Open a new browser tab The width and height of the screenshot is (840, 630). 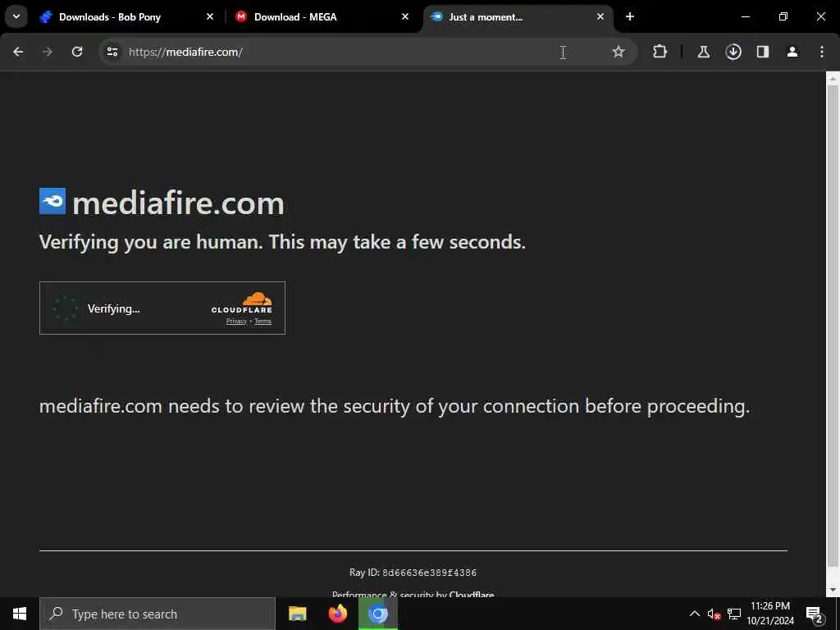630,17
